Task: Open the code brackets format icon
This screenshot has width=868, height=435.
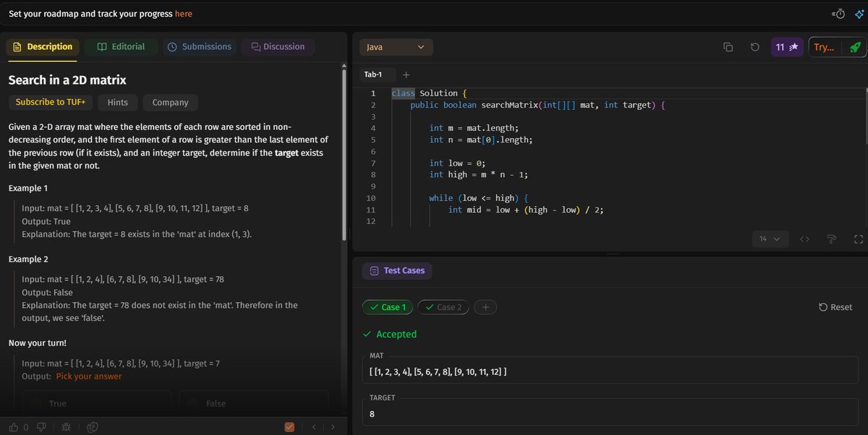Action: pyautogui.click(x=804, y=238)
